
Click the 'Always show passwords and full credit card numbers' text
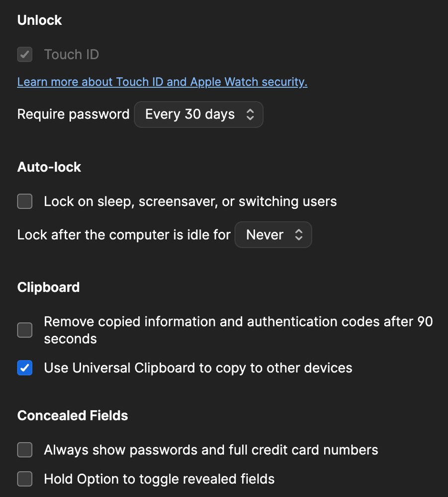pyautogui.click(x=211, y=450)
